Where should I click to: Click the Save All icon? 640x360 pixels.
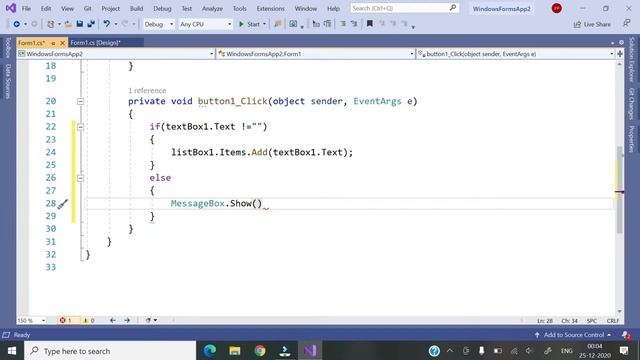click(91, 24)
